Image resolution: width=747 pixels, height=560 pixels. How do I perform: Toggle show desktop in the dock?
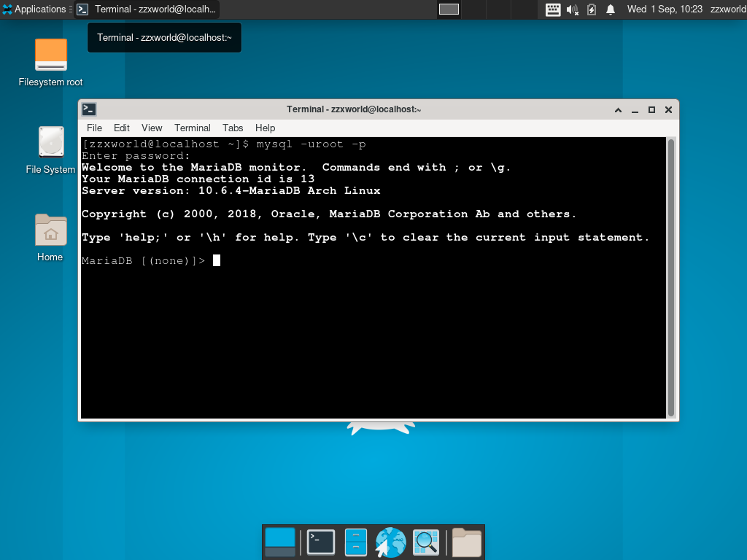[x=279, y=542]
